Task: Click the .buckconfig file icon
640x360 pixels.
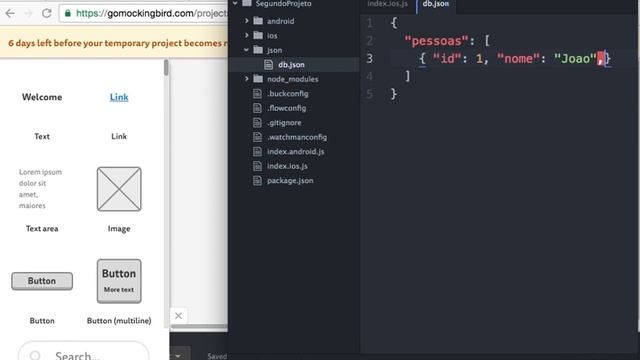Action: coord(257,93)
